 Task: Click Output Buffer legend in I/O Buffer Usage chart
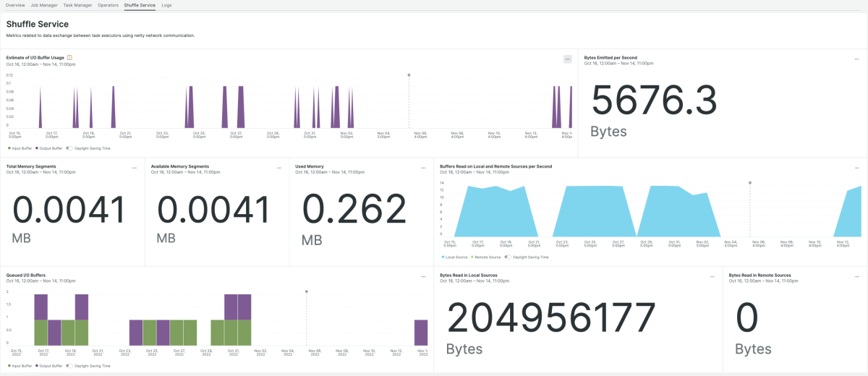(48, 148)
